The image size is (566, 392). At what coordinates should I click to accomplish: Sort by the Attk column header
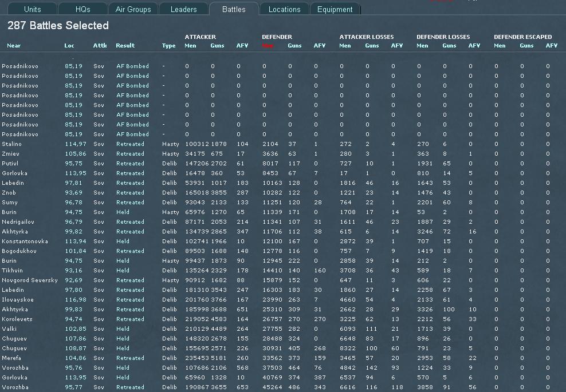100,45
